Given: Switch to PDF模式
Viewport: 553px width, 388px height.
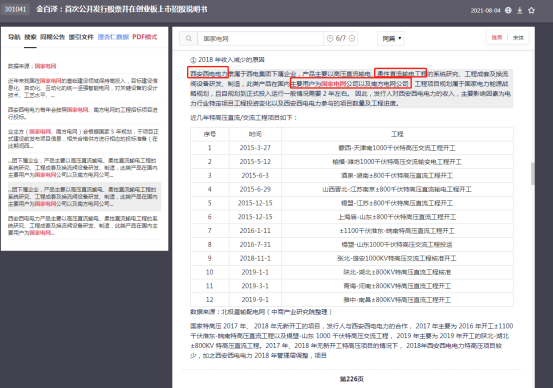Looking at the screenshot, I should pos(145,37).
